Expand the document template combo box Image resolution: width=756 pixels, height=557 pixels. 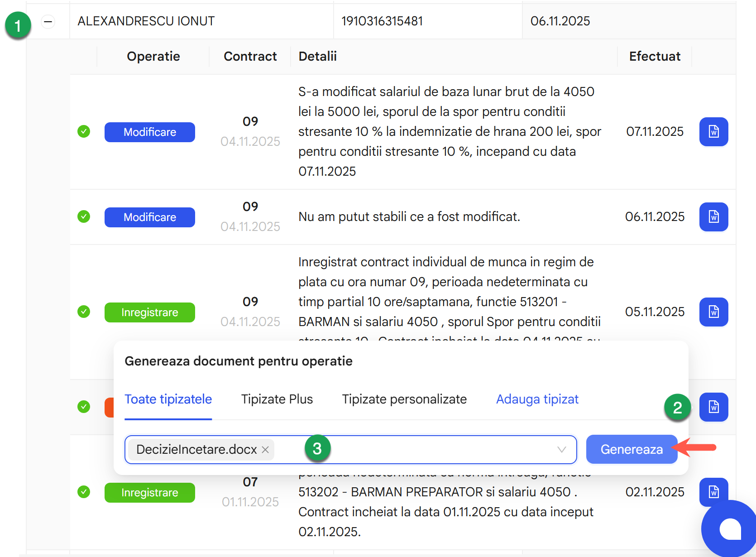pos(407,449)
